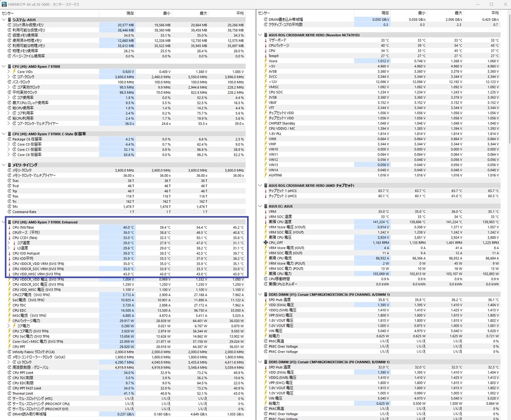Click the thermometer icon next to VRM SOC 温度
511x420 pixels.
[x=266, y=216]
